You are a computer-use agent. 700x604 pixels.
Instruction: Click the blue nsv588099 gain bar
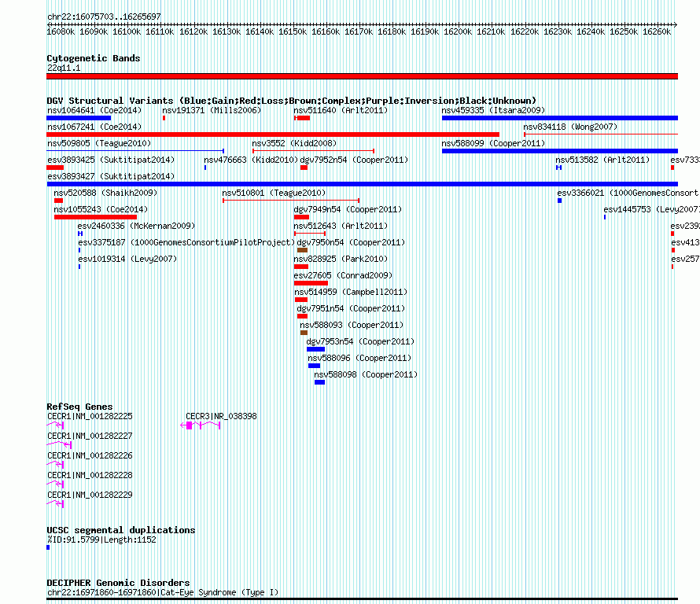point(560,151)
